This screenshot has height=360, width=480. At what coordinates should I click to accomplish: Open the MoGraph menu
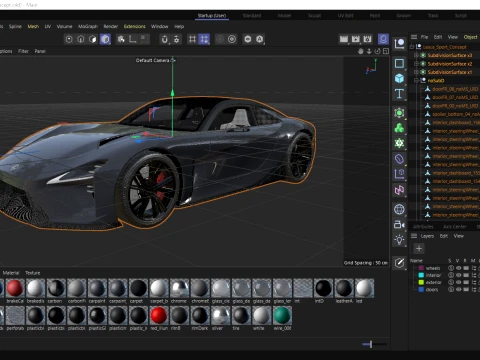coord(88,26)
